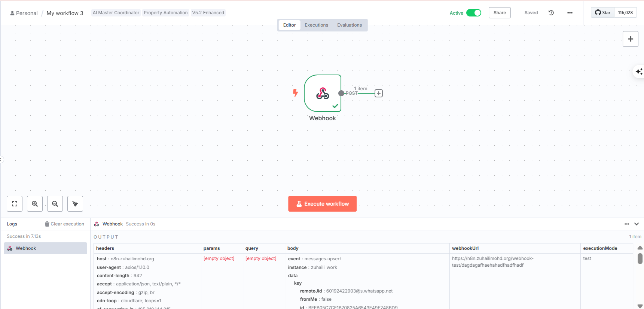Zoom out the canvas

(x=55, y=204)
